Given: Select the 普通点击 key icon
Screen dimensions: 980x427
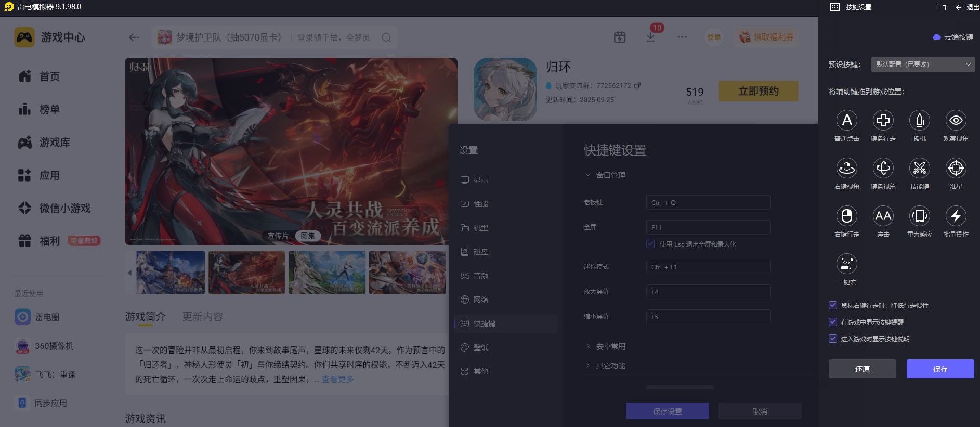Looking at the screenshot, I should tap(846, 120).
